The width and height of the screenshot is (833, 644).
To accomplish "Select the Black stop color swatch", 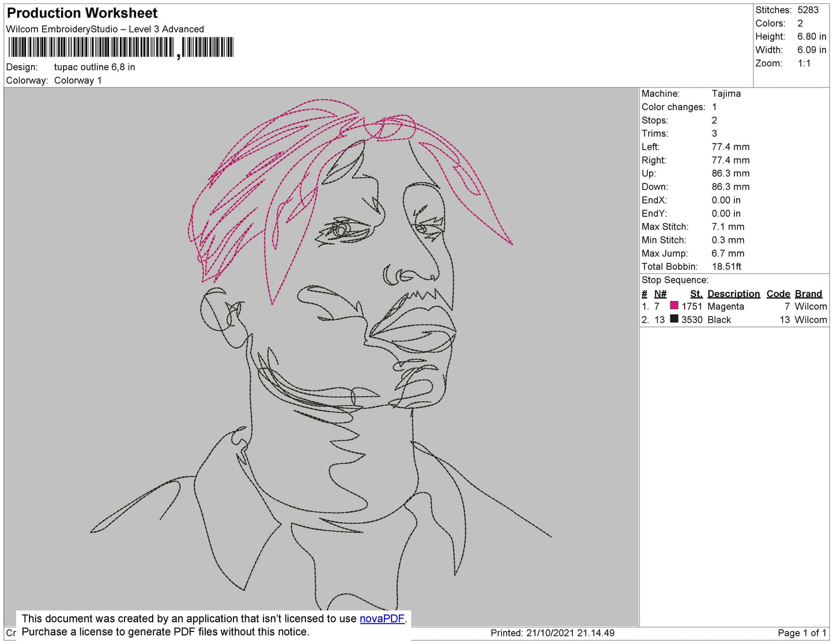I will [x=674, y=319].
